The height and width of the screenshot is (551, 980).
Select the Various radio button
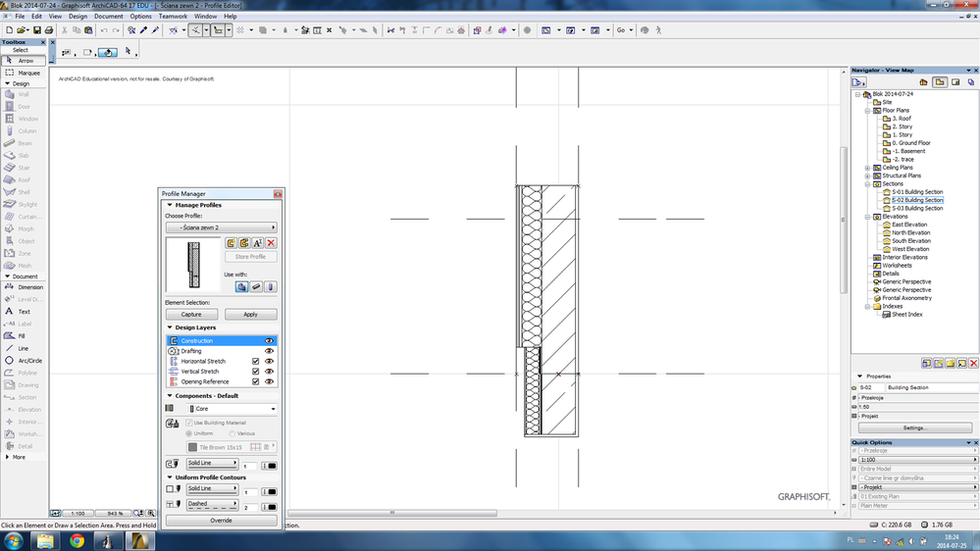pyautogui.click(x=232, y=433)
